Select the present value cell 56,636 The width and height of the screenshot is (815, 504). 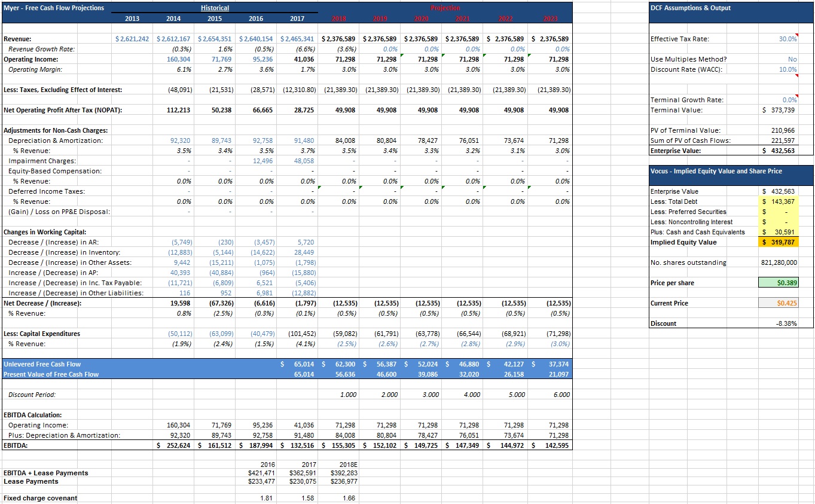click(345, 374)
